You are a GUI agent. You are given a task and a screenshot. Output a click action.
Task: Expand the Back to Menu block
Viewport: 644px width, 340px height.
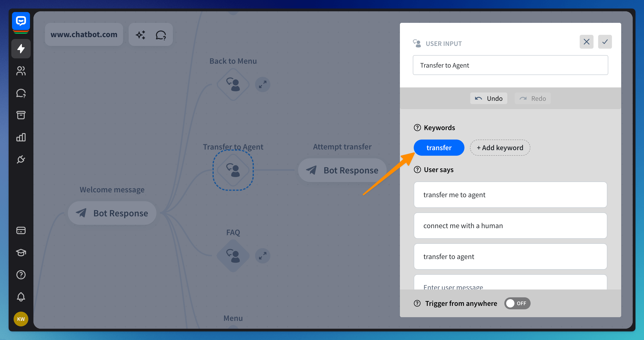click(263, 85)
